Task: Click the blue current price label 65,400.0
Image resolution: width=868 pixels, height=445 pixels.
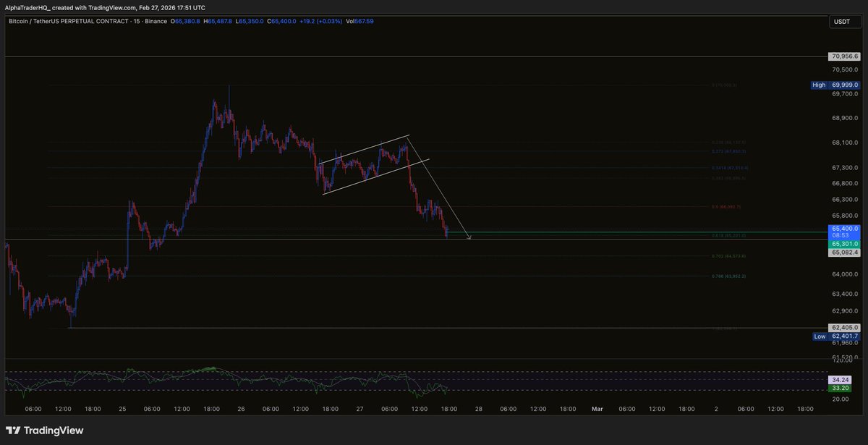Action: (x=844, y=228)
